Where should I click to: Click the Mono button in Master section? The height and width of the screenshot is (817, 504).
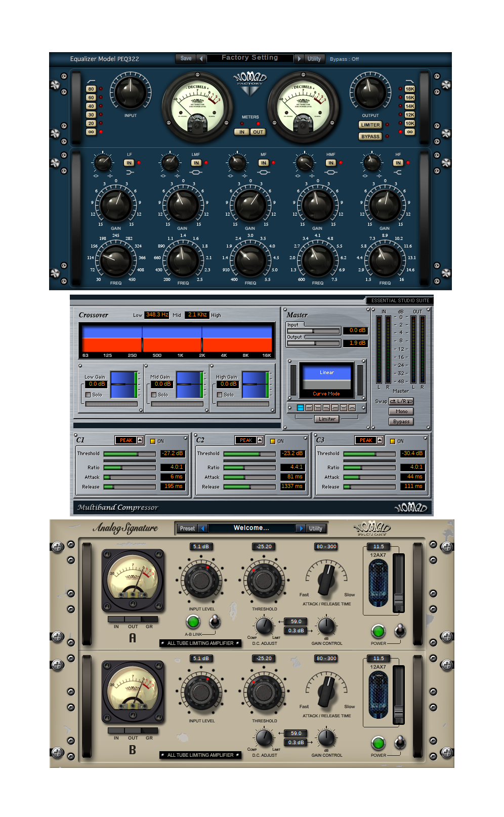click(401, 412)
